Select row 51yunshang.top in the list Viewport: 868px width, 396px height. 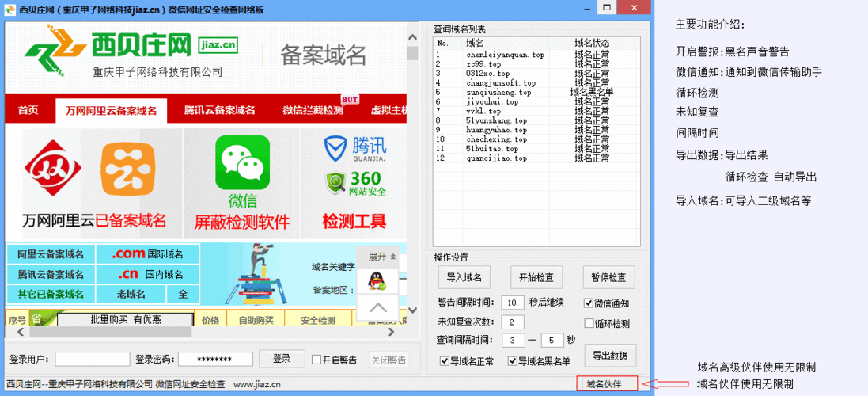pyautogui.click(x=536, y=120)
